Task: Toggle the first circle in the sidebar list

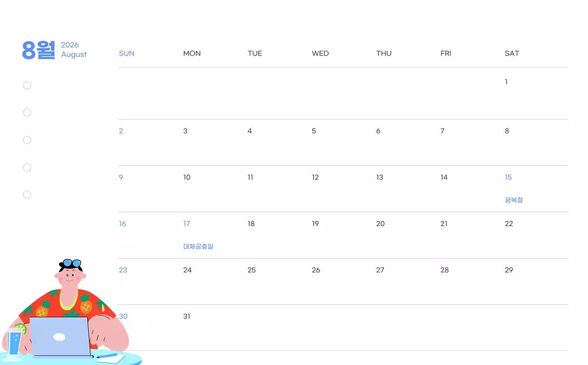Action: point(27,85)
